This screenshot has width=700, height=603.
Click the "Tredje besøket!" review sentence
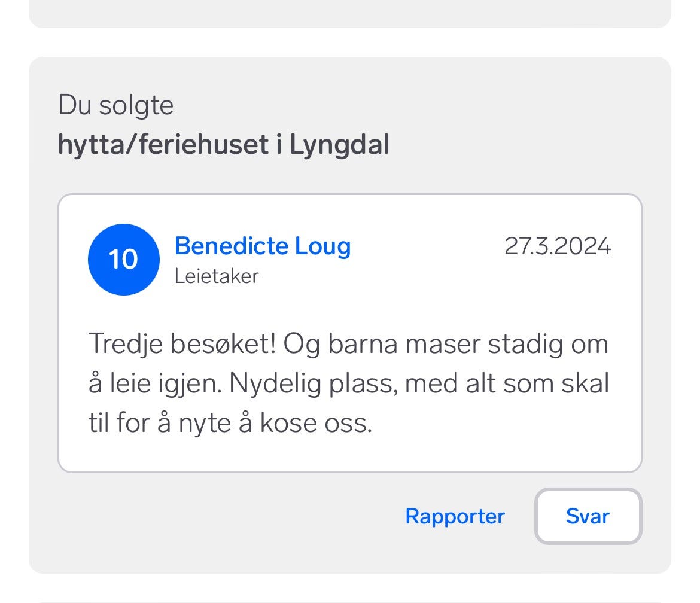pos(182,345)
